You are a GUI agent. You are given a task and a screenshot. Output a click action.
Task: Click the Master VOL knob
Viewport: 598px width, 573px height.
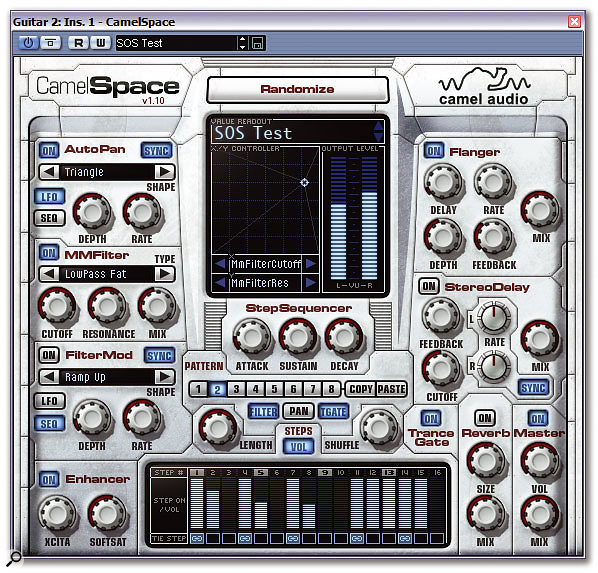click(x=540, y=461)
